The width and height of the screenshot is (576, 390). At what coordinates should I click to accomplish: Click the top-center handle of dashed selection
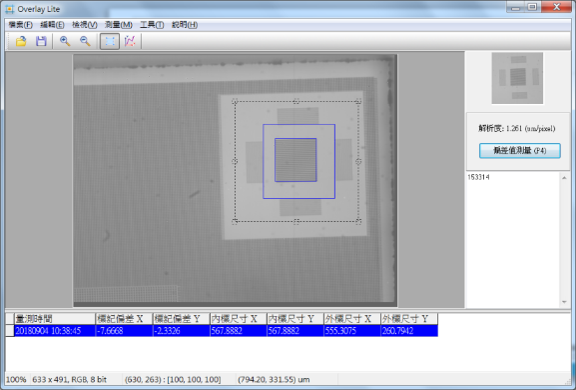click(296, 101)
